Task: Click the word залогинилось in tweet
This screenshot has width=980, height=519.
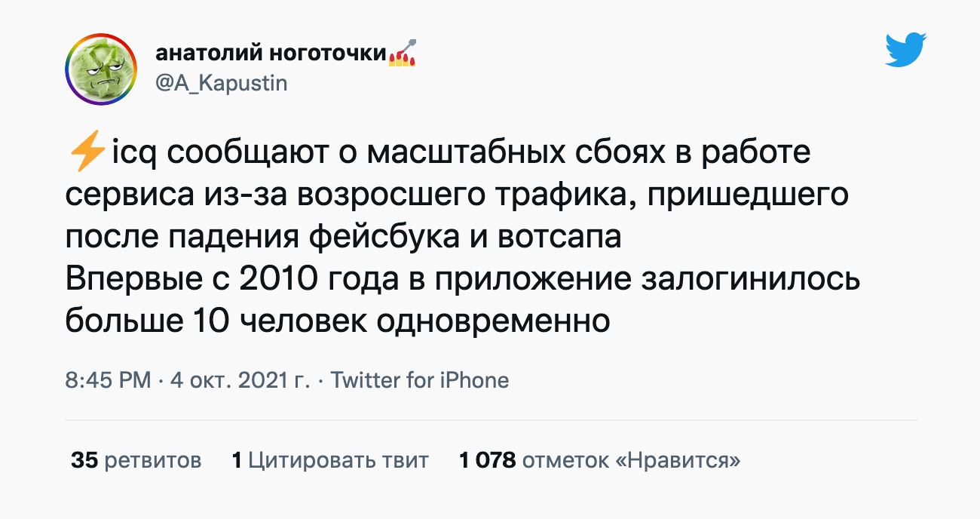Action: click(750, 280)
